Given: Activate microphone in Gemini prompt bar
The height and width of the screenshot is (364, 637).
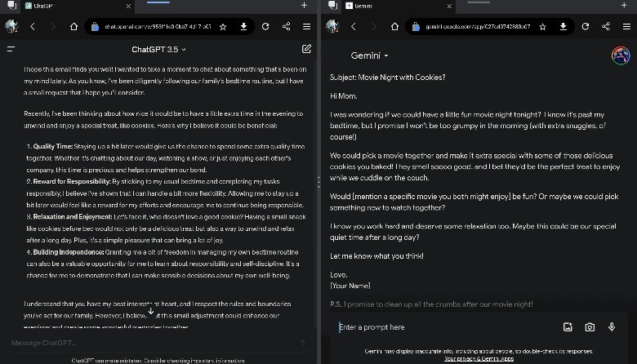Looking at the screenshot, I should pos(612,327).
